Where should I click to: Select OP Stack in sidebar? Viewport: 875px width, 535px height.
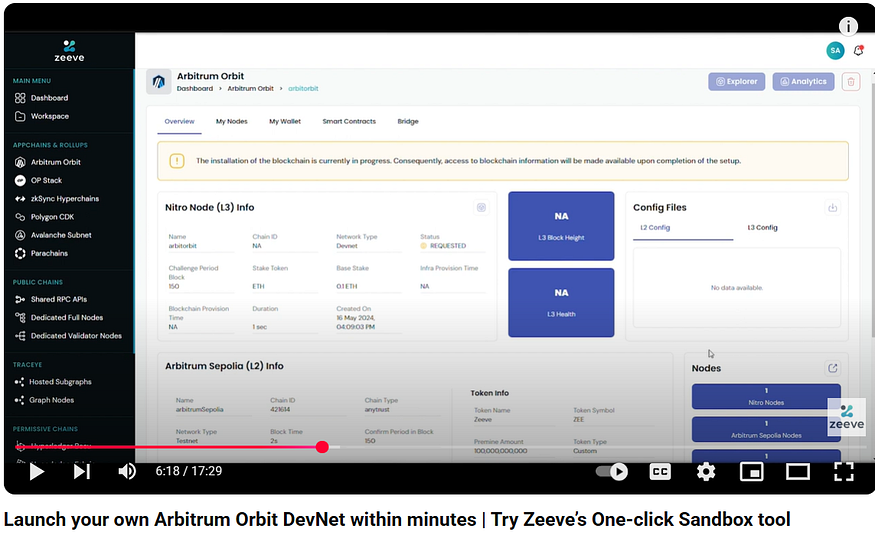pos(39,181)
